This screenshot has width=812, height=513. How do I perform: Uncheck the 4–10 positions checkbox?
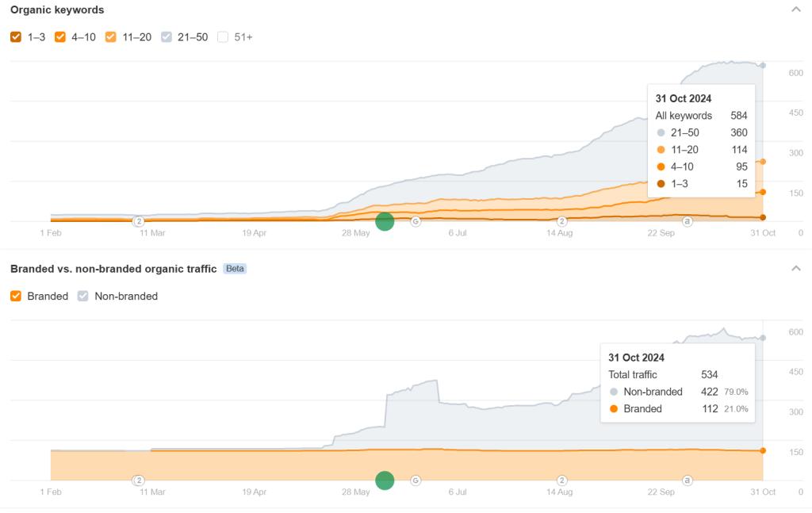60,36
